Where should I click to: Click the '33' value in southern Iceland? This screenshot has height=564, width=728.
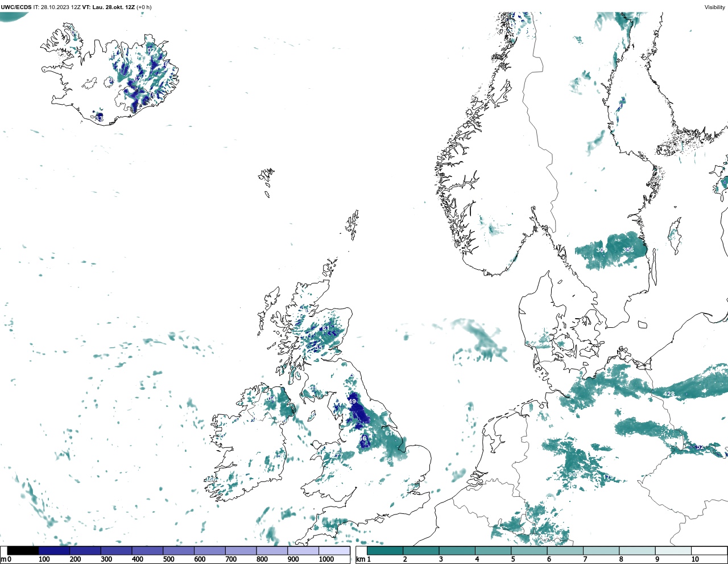coord(100,118)
